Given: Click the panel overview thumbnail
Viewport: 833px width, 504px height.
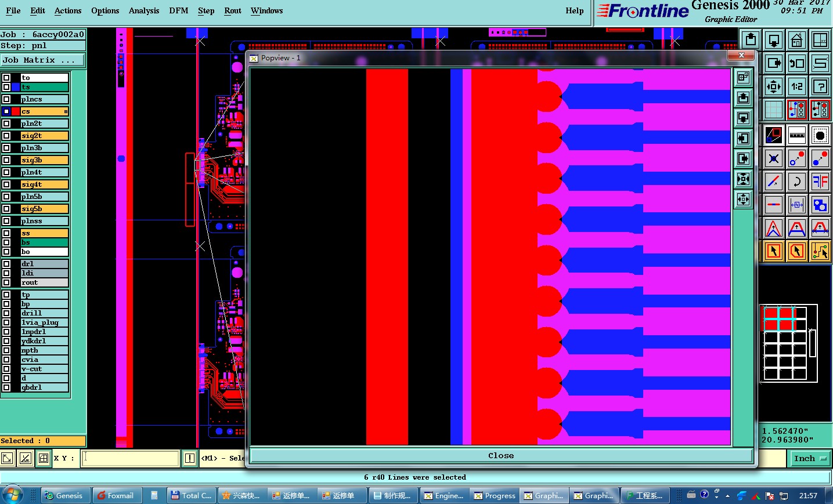Looking at the screenshot, I should (788, 343).
